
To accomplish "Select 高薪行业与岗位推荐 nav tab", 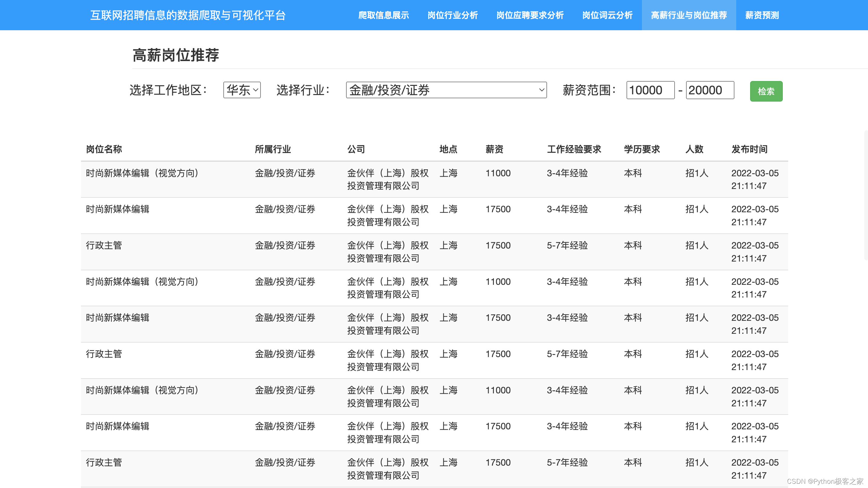I will coord(689,15).
